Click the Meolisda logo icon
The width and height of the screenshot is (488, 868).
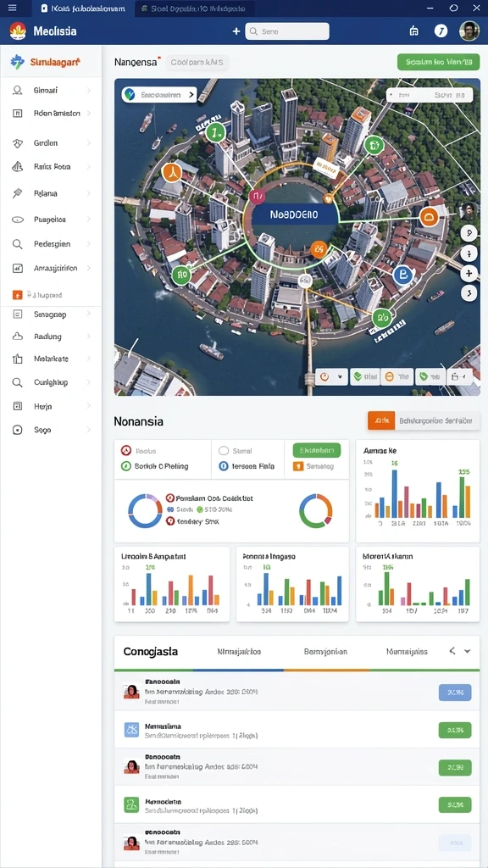pyautogui.click(x=18, y=31)
